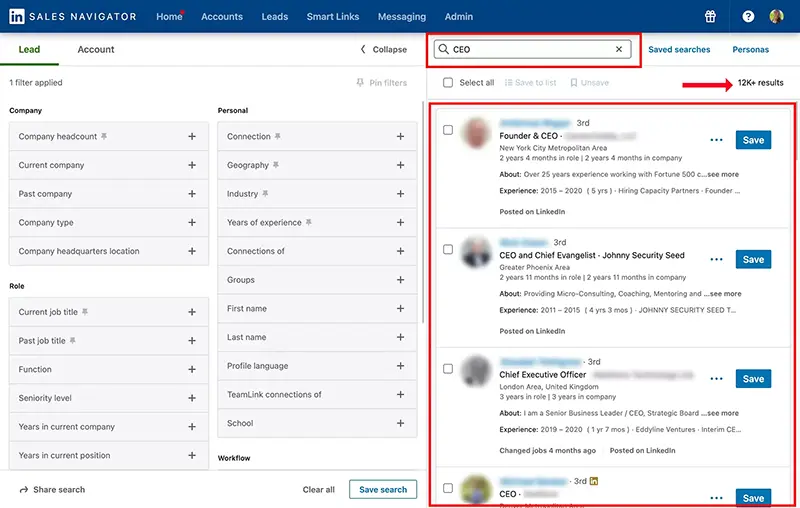Click the filter panel vertical scrollbar

click(422, 212)
